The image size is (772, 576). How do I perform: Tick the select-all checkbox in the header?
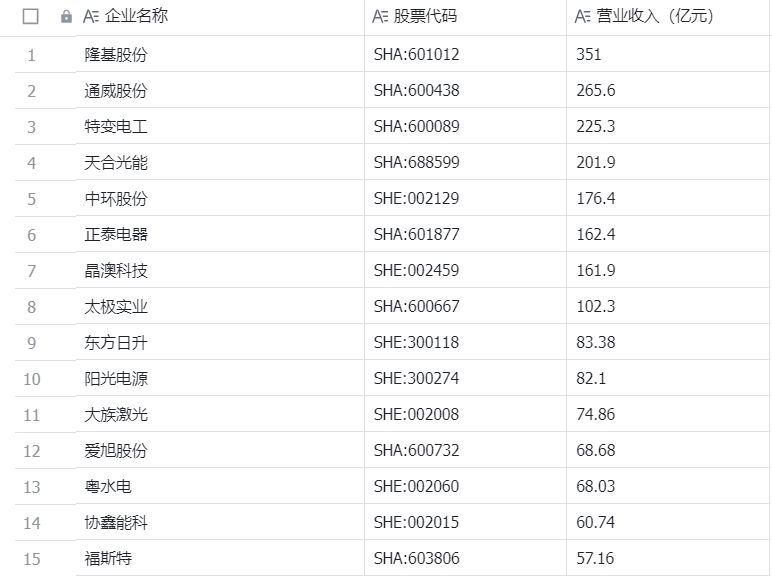tap(31, 17)
